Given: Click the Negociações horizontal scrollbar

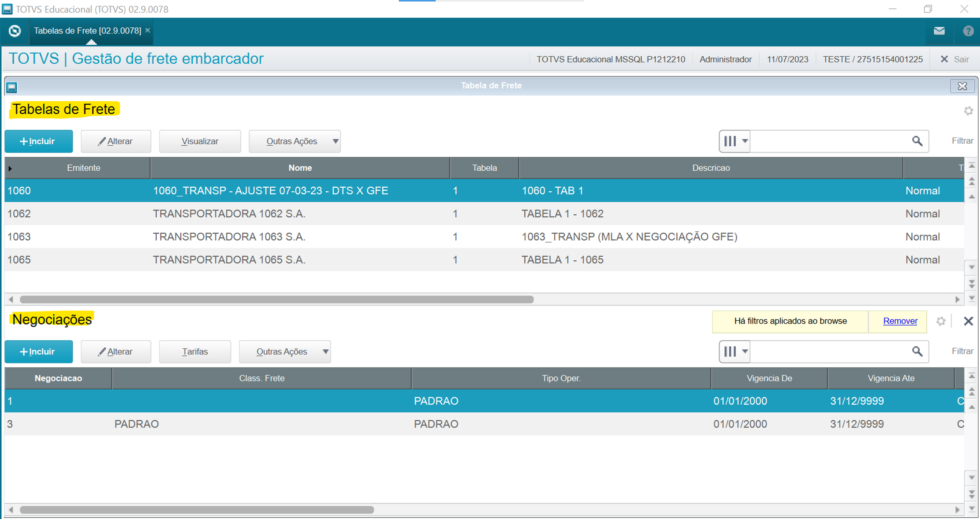Looking at the screenshot, I should [x=197, y=510].
